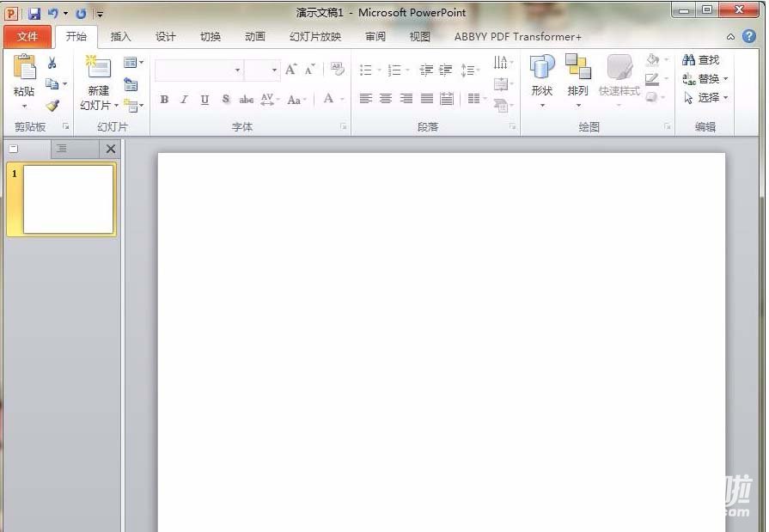769x532 pixels.
Task: Activate the Format Painter brush
Action: 52,105
